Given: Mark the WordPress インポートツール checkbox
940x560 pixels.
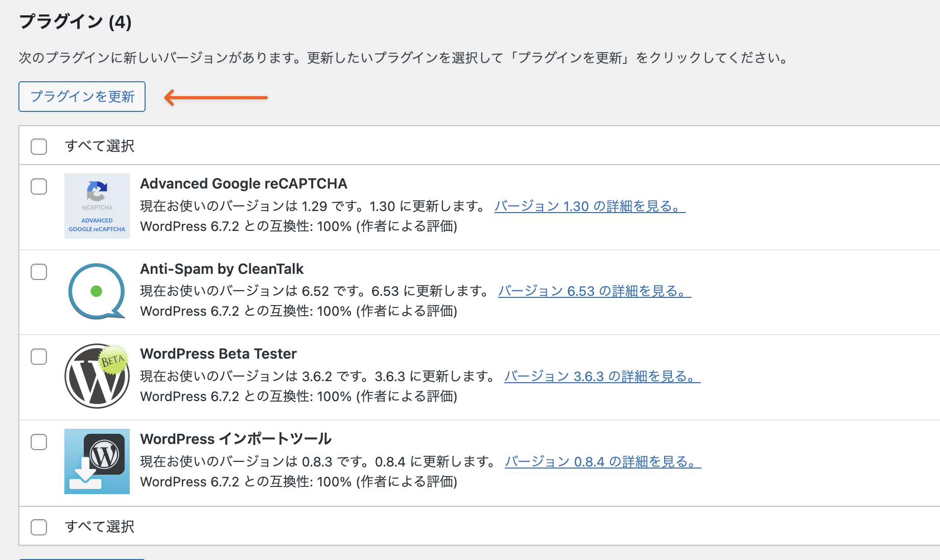Looking at the screenshot, I should pyautogui.click(x=39, y=442).
